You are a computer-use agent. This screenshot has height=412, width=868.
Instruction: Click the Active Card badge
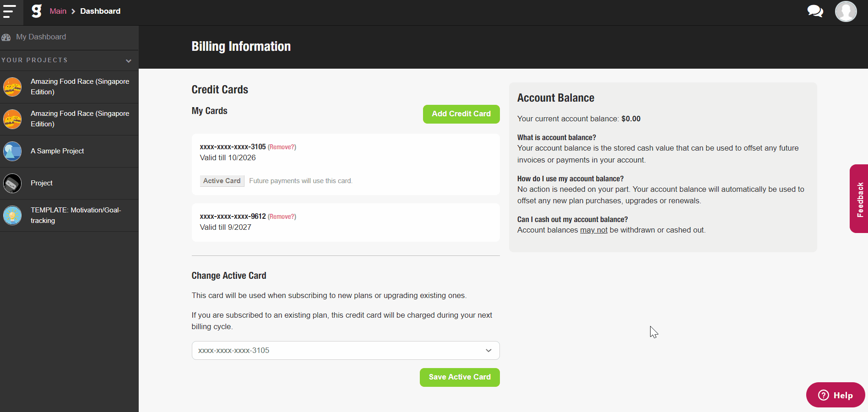coord(222,181)
